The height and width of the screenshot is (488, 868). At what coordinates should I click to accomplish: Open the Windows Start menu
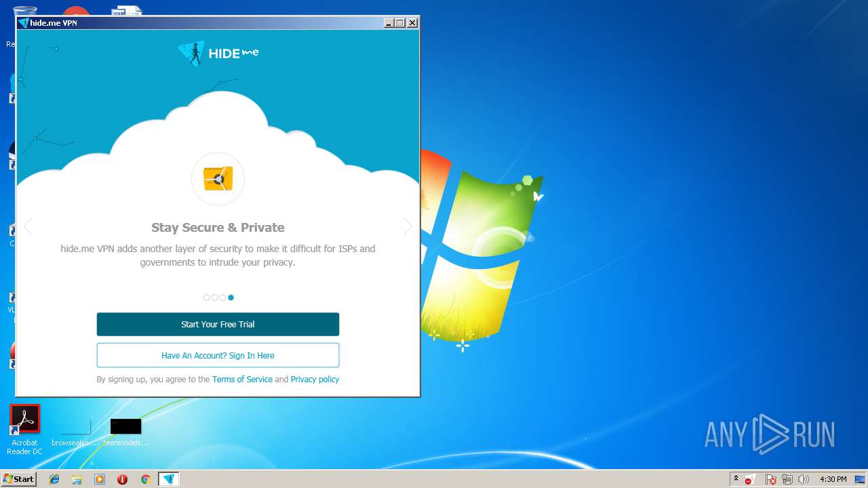[18, 479]
